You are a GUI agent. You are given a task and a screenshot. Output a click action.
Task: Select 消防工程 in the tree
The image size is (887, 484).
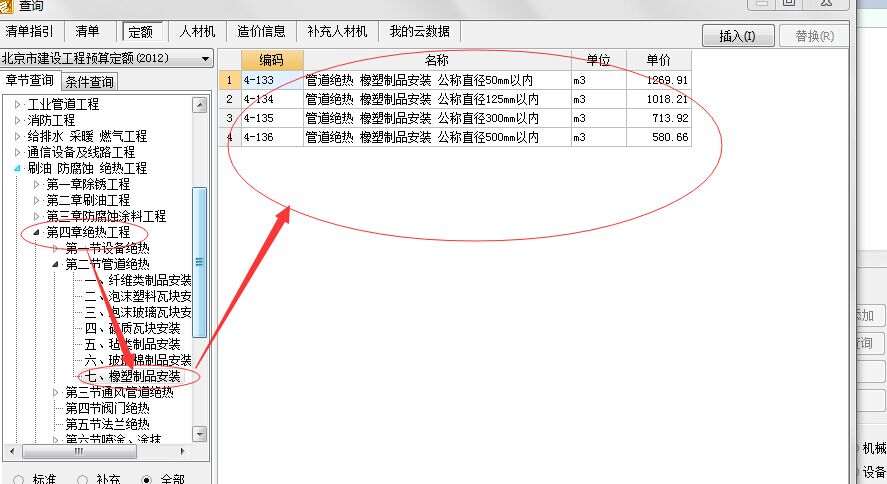[x=51, y=120]
